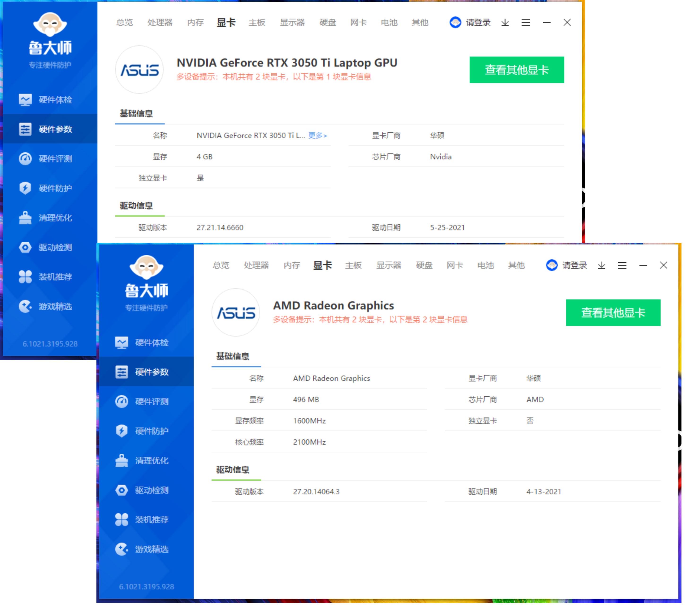Select 主板 tab in AMD window

point(353,265)
